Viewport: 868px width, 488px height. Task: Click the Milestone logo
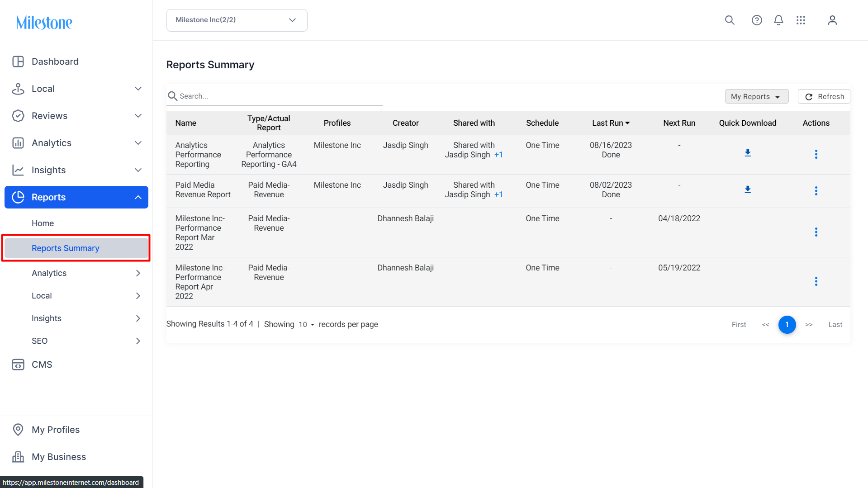pos(44,22)
